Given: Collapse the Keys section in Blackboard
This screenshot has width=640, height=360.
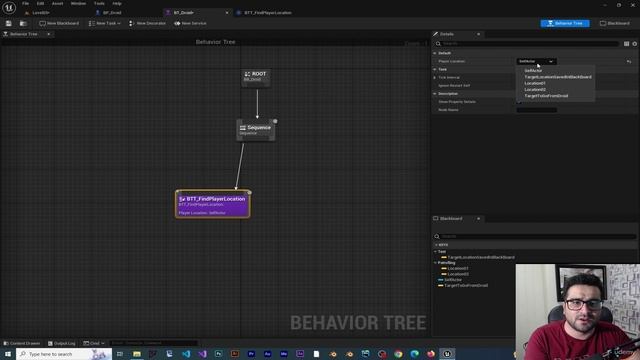Looking at the screenshot, I should tap(436, 245).
